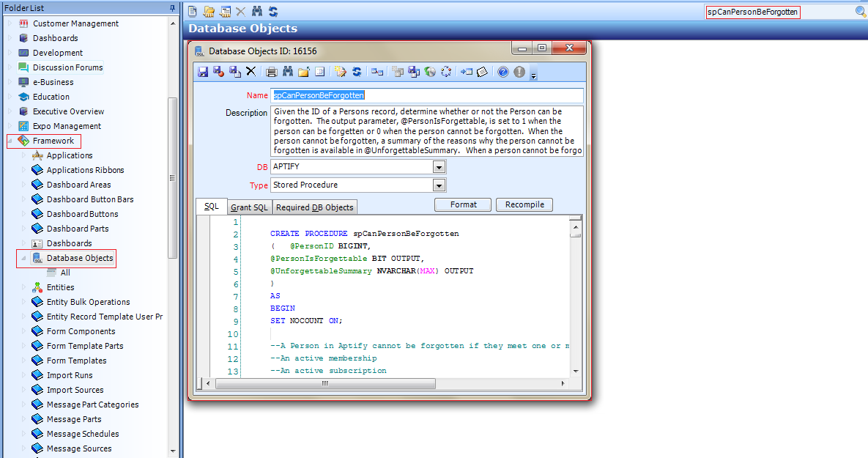Click the grey exclamation mark icon
The image size is (868, 458).
point(519,71)
